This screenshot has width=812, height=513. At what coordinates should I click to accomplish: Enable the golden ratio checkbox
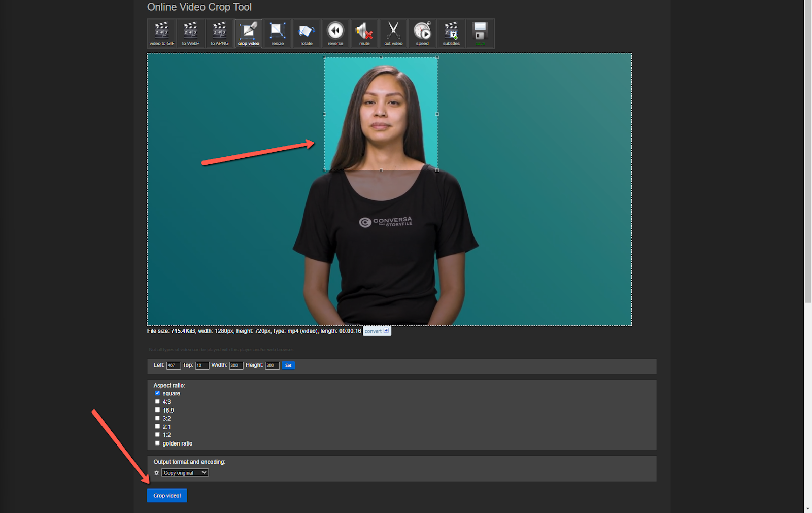157,443
